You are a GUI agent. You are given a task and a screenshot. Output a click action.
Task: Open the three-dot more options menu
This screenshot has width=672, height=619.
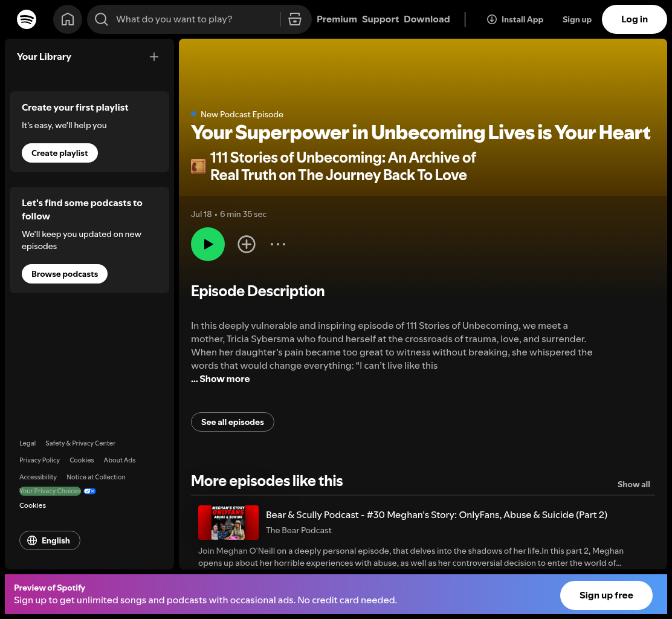[278, 244]
